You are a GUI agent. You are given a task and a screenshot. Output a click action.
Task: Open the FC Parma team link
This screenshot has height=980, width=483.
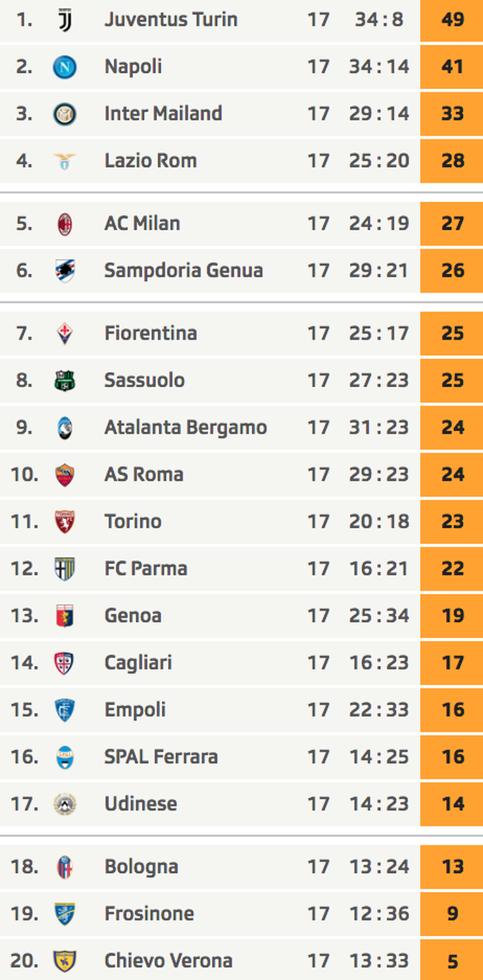click(x=145, y=569)
